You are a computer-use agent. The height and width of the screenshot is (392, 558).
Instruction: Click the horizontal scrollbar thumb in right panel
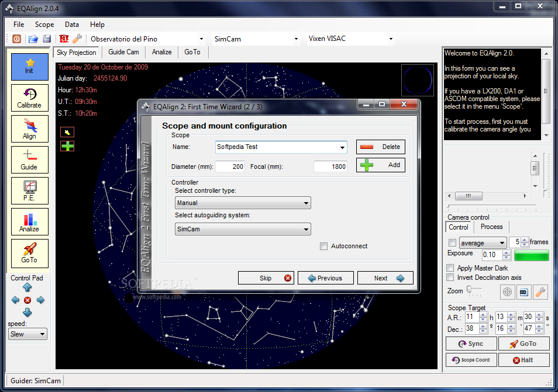[x=469, y=196]
